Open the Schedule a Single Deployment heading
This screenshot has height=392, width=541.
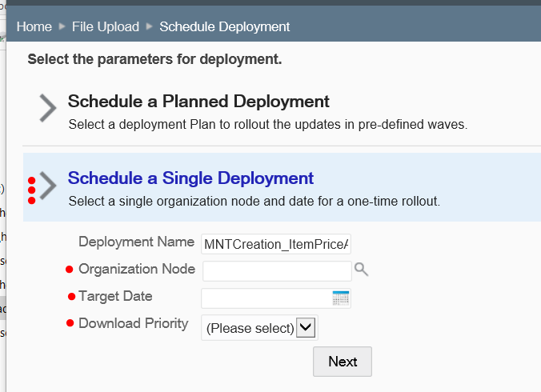pyautogui.click(x=190, y=178)
